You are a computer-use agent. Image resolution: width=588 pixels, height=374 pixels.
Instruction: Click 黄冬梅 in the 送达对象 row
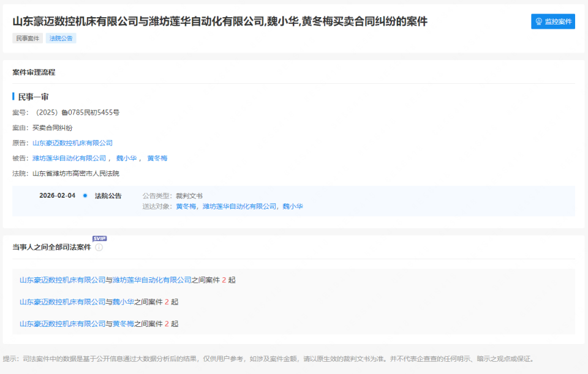coord(186,206)
